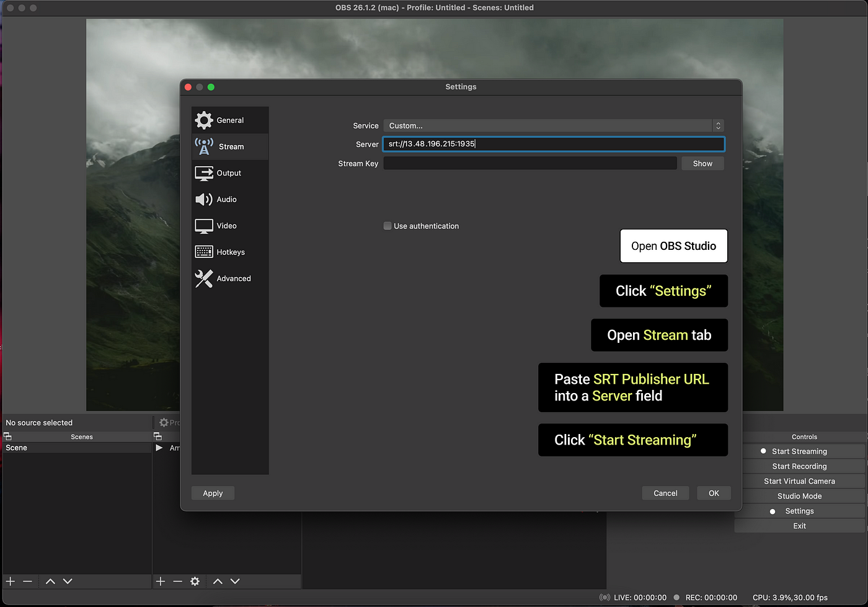Move the source down with arrow
Image resolution: width=868 pixels, height=607 pixels.
tap(235, 581)
